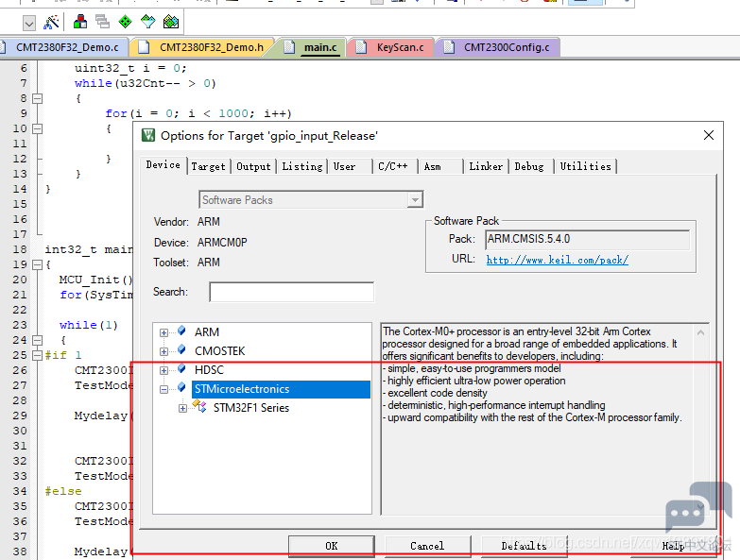Click the #else directive on line 34

click(x=63, y=491)
